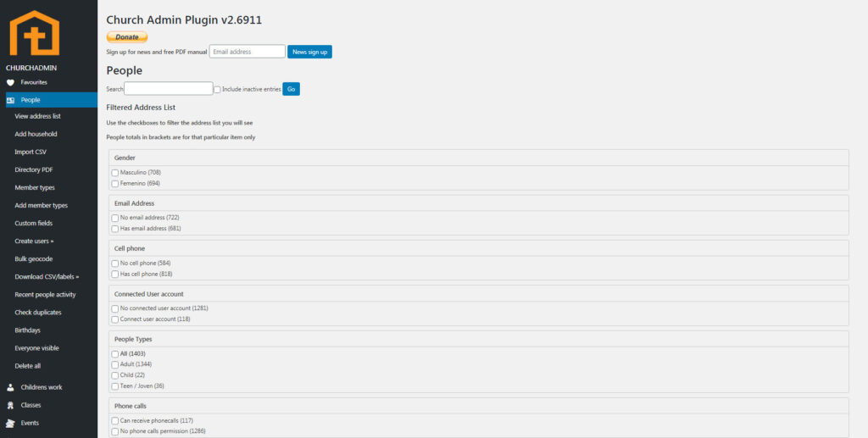Expand the Create users submenu
This screenshot has height=438, width=868.
tap(34, 241)
